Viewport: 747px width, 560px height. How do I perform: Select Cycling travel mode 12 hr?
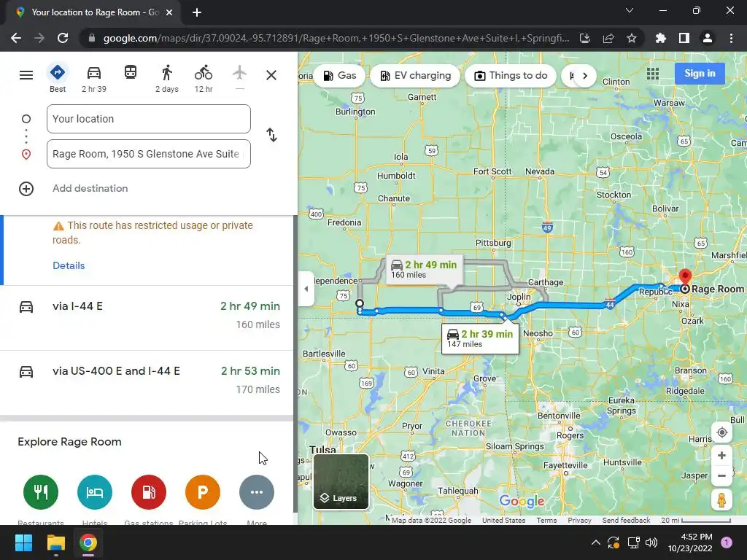click(x=204, y=79)
